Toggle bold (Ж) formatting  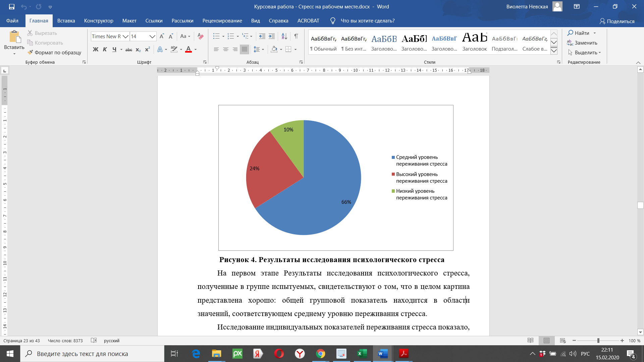(96, 50)
